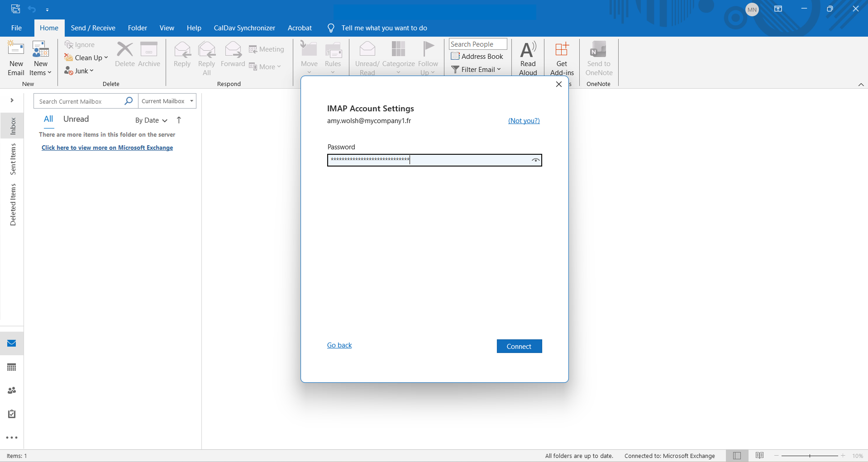Image resolution: width=868 pixels, height=462 pixels.
Task: Click the Go back link
Action: [x=339, y=345]
